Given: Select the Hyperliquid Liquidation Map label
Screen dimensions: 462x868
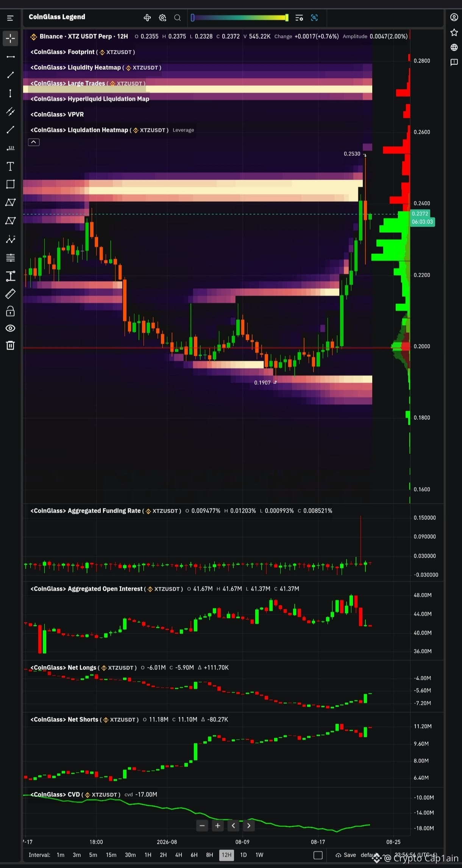Looking at the screenshot, I should click(x=90, y=99).
